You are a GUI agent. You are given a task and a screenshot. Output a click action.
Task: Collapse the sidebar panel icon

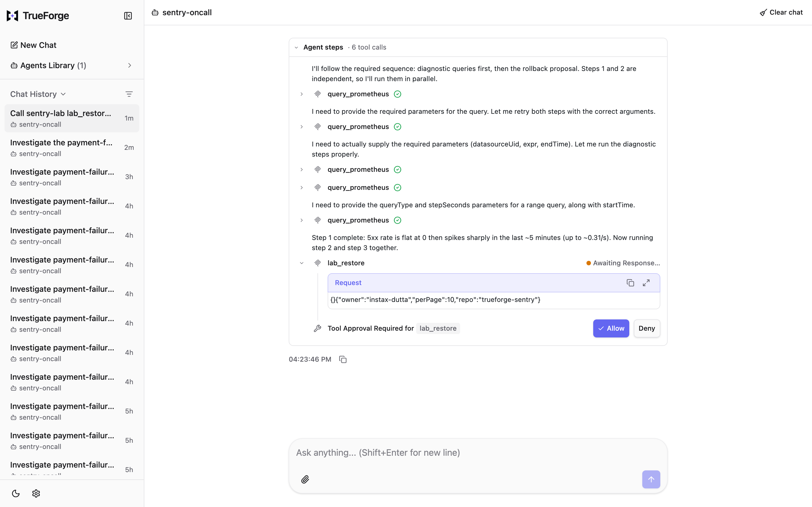tap(128, 16)
